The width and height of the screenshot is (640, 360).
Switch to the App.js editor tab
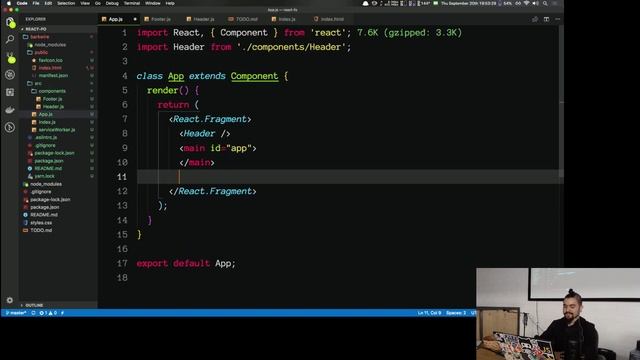coord(116,19)
